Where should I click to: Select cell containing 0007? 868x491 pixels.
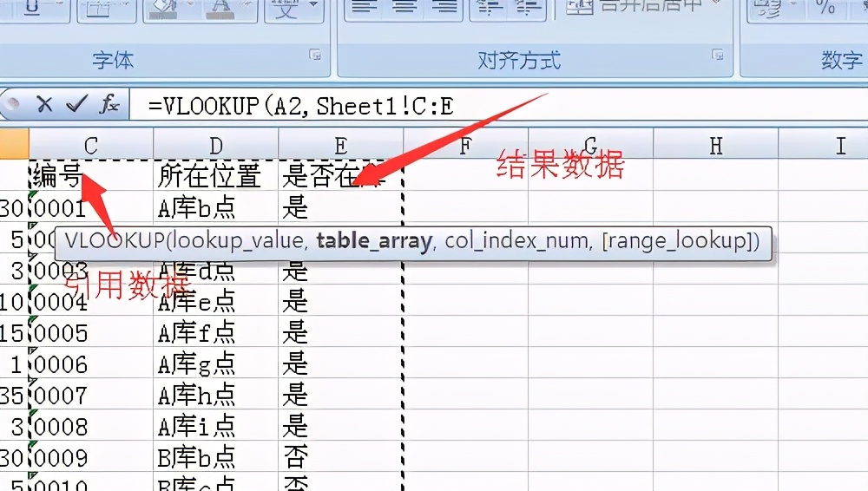pos(91,394)
